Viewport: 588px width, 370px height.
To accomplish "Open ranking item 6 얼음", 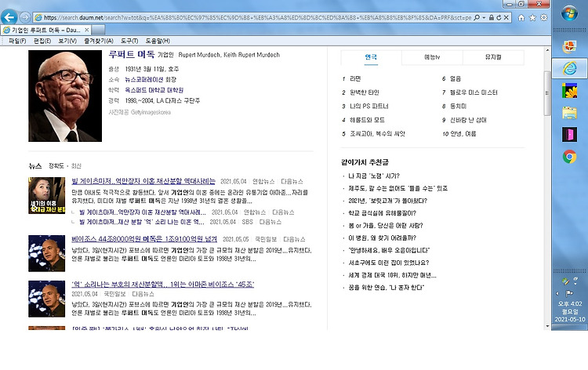I will (x=456, y=78).
